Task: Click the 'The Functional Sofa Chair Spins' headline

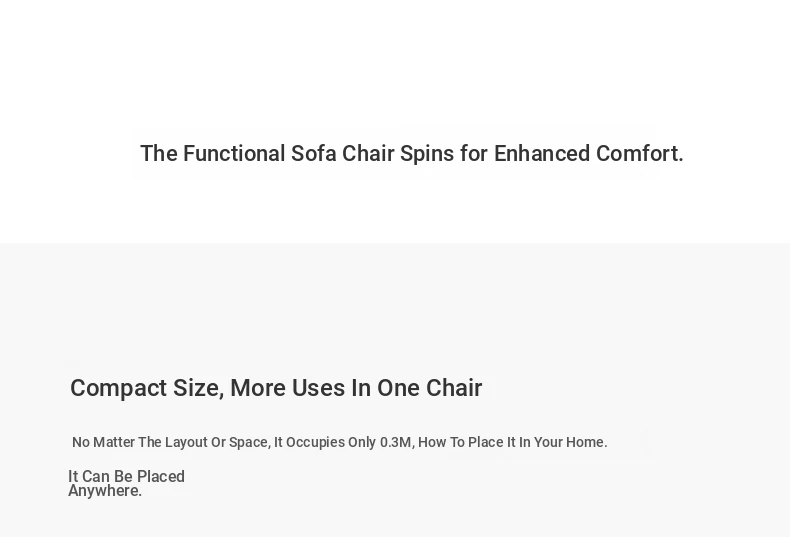Action: (412, 154)
